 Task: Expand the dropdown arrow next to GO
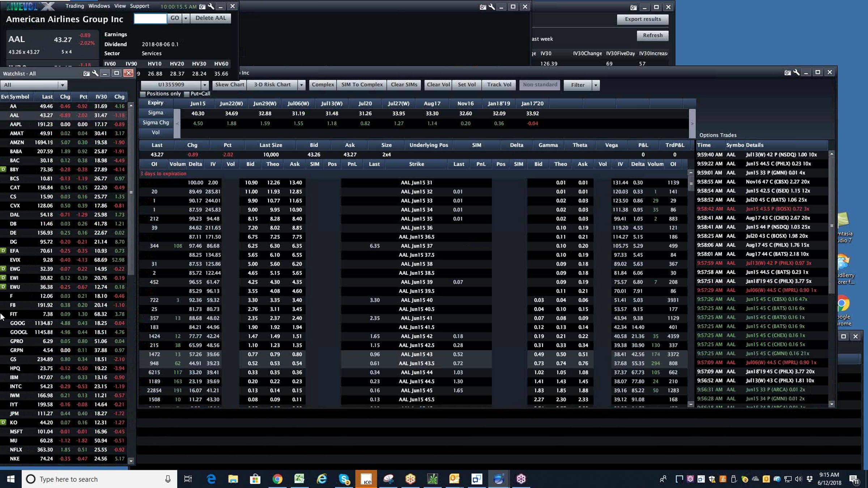186,18
